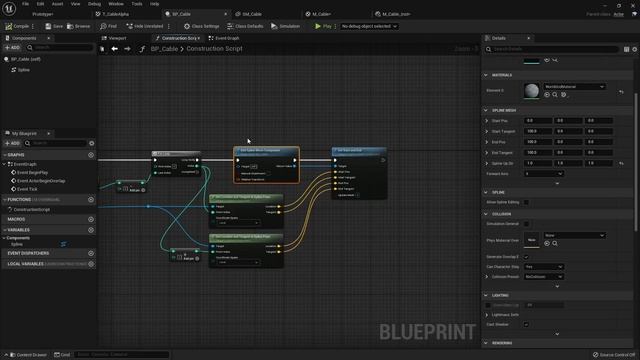Open the File menu
640x360 pixels.
click(x=25, y=4)
